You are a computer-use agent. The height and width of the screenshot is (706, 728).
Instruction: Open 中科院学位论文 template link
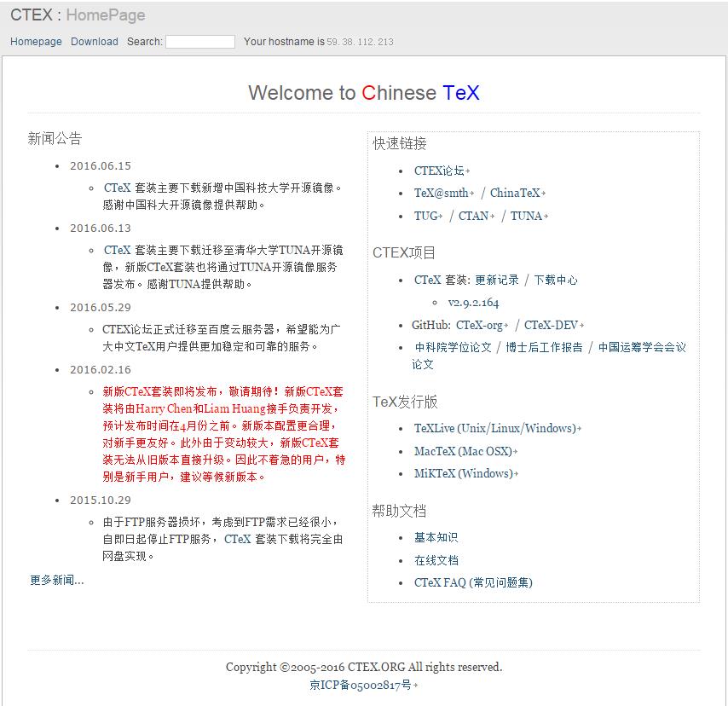click(453, 347)
